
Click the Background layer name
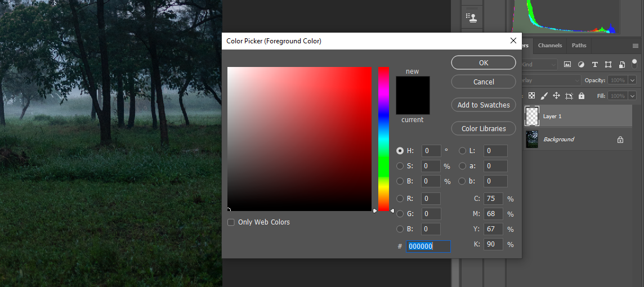click(558, 139)
